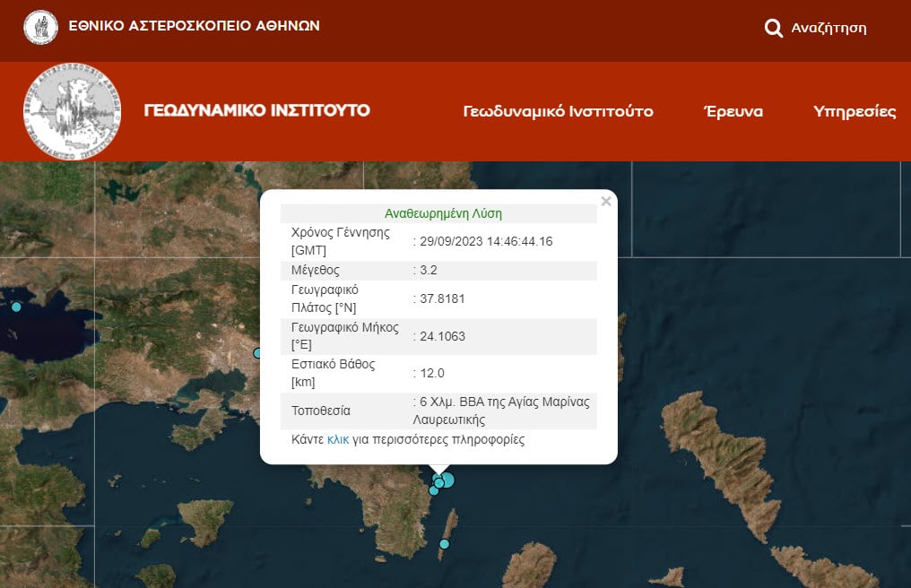Click the Τοποθεσία row label
The height and width of the screenshot is (588, 911).
pos(321,411)
